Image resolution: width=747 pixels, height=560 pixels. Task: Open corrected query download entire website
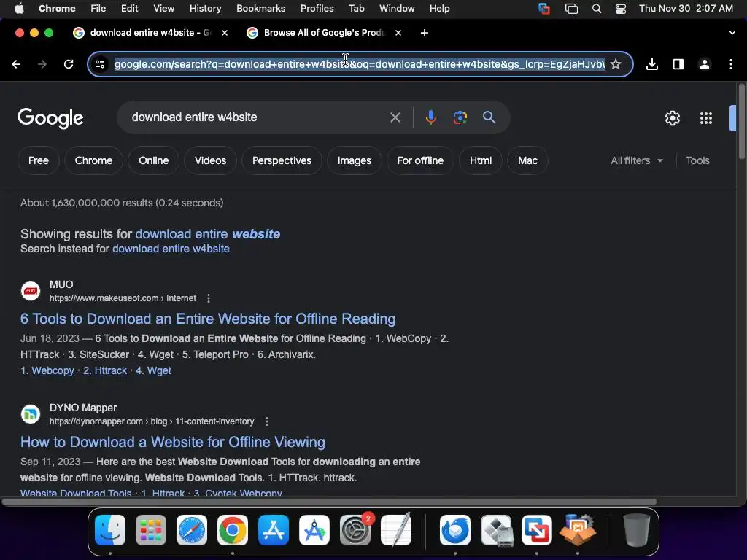pos(208,234)
